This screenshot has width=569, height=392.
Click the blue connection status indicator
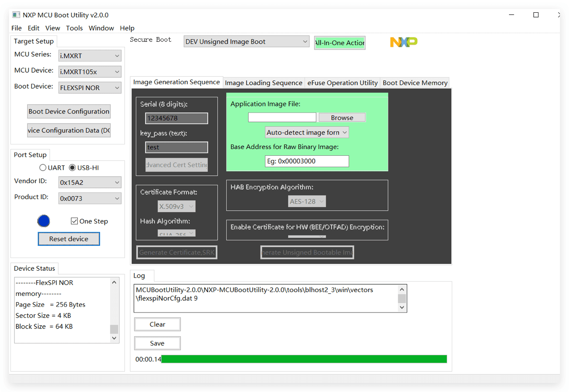pos(44,221)
